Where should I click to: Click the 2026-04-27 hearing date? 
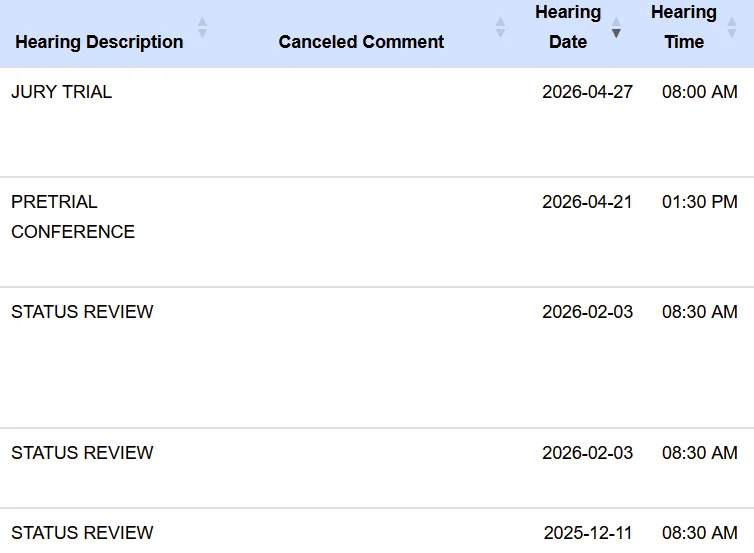coord(587,92)
